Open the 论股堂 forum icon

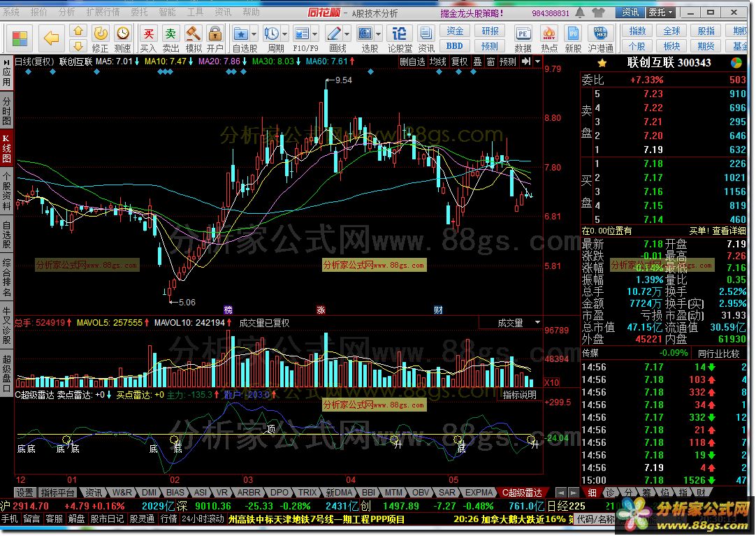coord(400,38)
